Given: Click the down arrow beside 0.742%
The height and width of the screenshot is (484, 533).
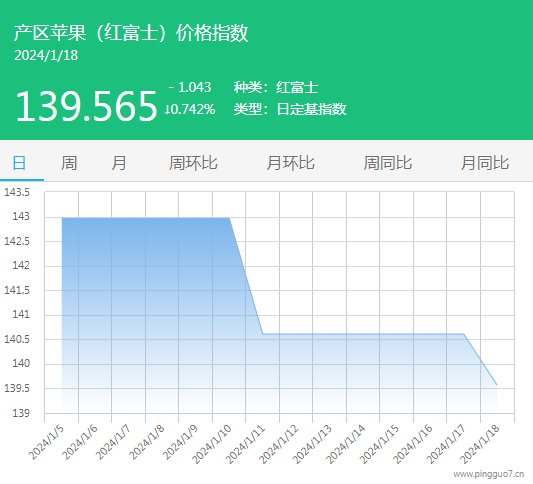Looking at the screenshot, I should 167,109.
